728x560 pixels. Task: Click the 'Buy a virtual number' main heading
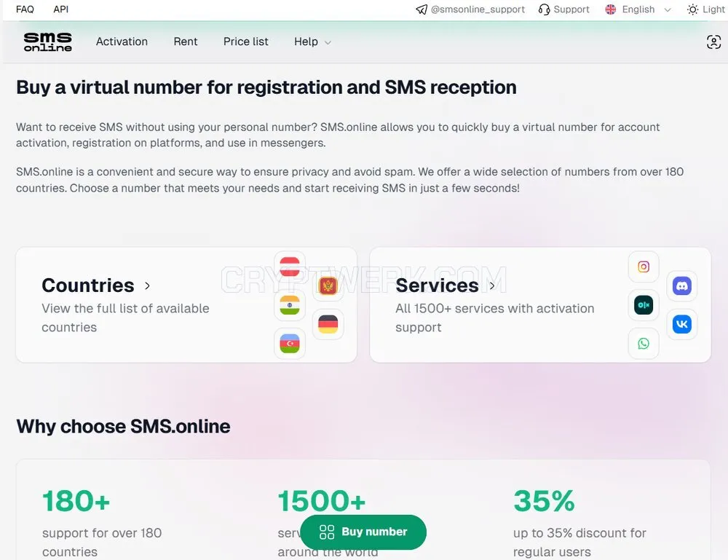266,87
